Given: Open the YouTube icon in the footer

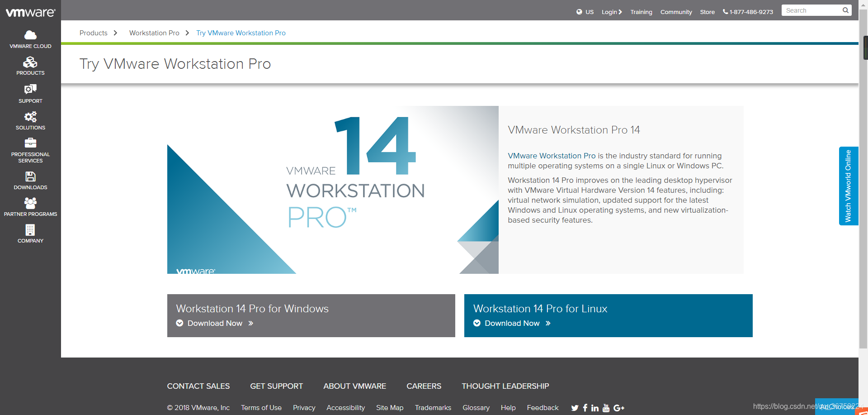Looking at the screenshot, I should click(x=606, y=408).
